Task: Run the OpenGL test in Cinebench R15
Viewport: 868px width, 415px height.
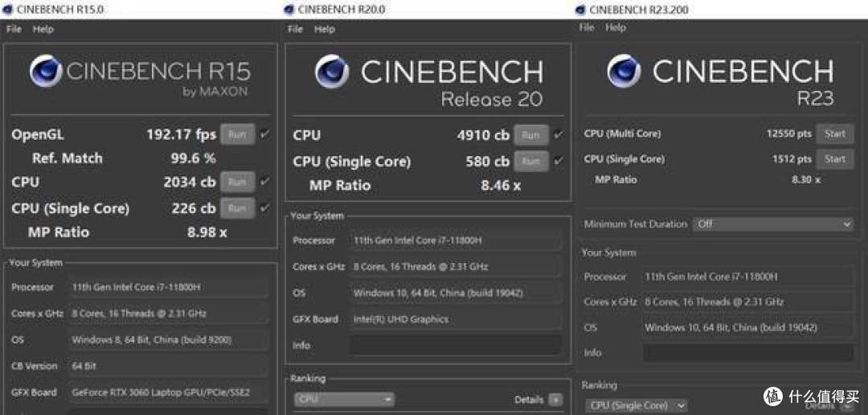Action: tap(237, 134)
